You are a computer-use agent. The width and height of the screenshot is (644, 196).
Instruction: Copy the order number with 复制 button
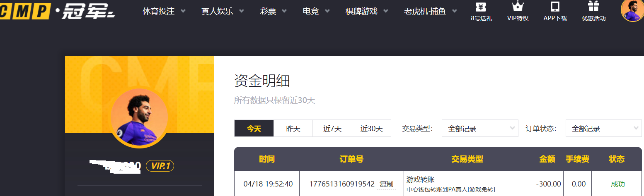click(386, 184)
